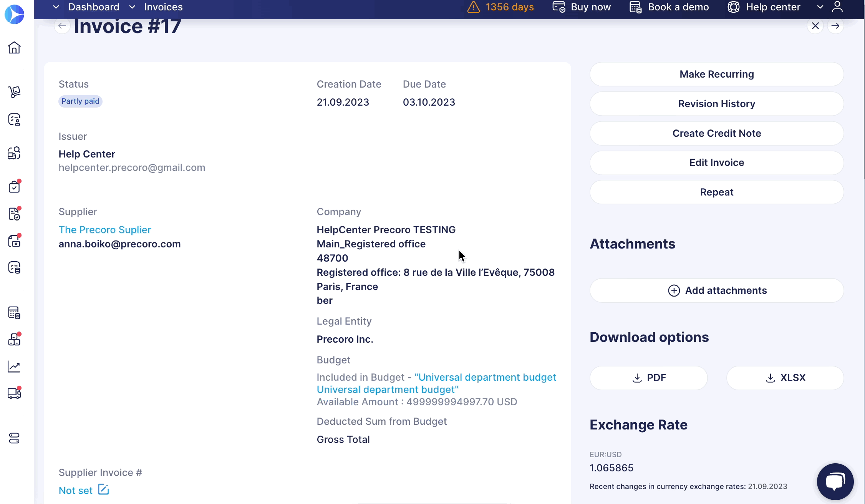Expand the Dashboard chevron dropdown
Viewport: 865px width, 504px height.
click(56, 7)
